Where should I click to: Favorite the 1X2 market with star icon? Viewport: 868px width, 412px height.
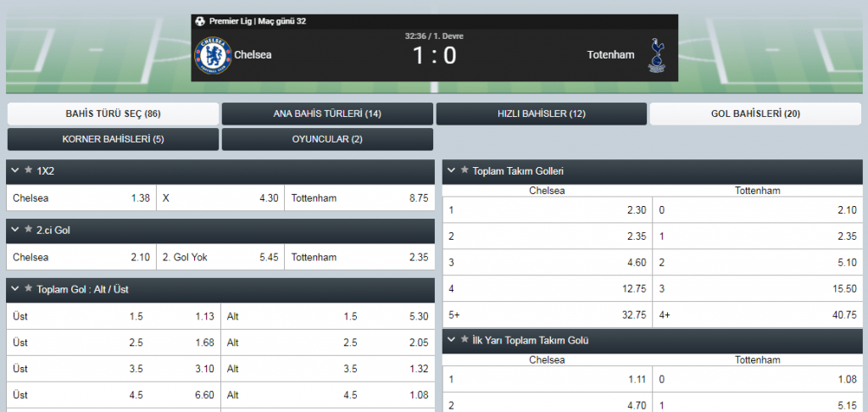click(29, 170)
